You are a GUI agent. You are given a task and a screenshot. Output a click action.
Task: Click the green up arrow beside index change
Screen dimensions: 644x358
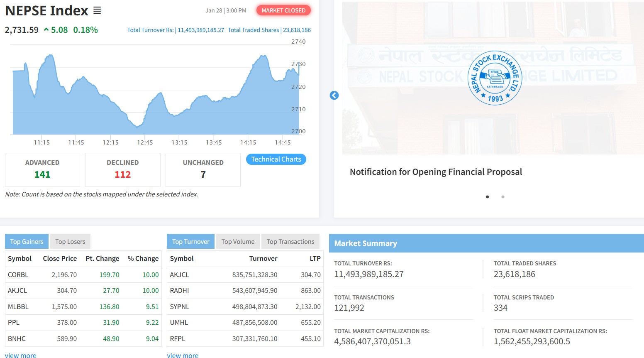(x=46, y=30)
